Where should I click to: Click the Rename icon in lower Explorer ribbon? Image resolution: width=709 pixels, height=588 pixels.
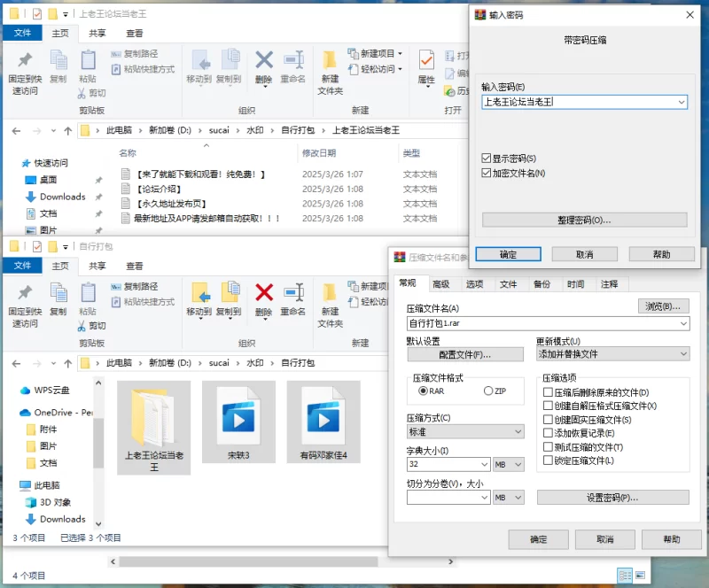point(293,293)
